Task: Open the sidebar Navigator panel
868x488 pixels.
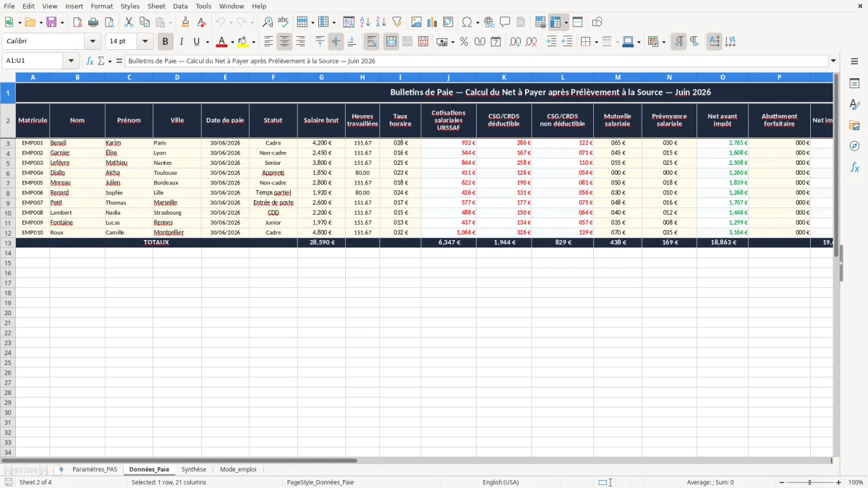Action: pos(854,146)
